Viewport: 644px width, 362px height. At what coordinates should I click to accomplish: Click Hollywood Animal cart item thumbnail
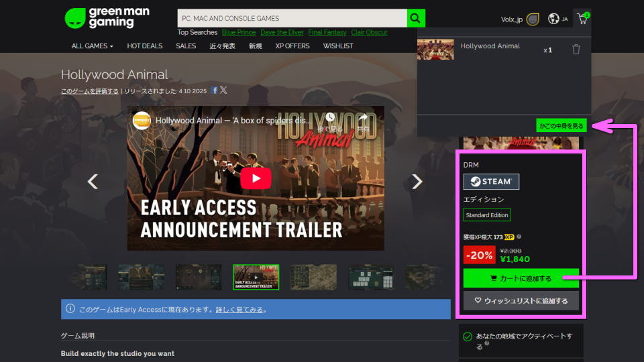pos(435,50)
